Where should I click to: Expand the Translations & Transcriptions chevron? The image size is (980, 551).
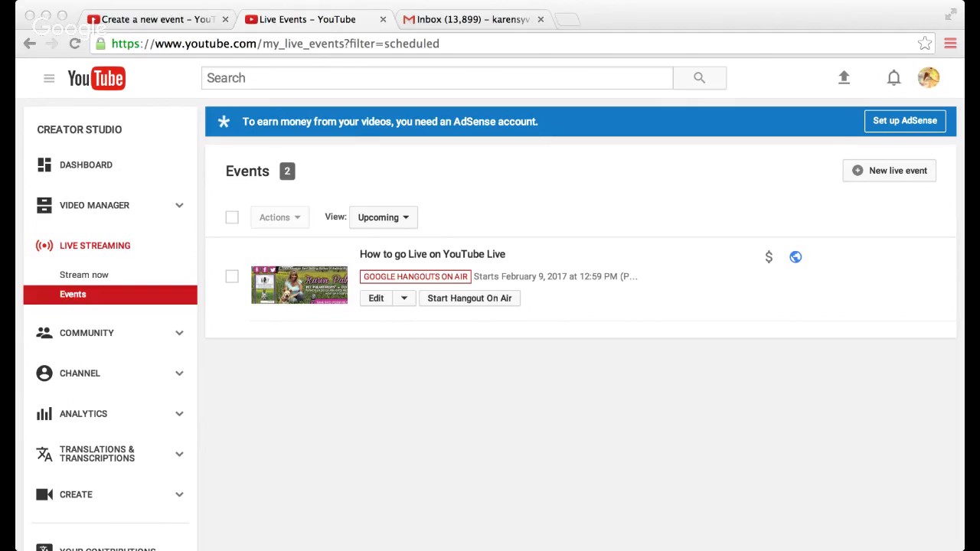[x=179, y=454]
